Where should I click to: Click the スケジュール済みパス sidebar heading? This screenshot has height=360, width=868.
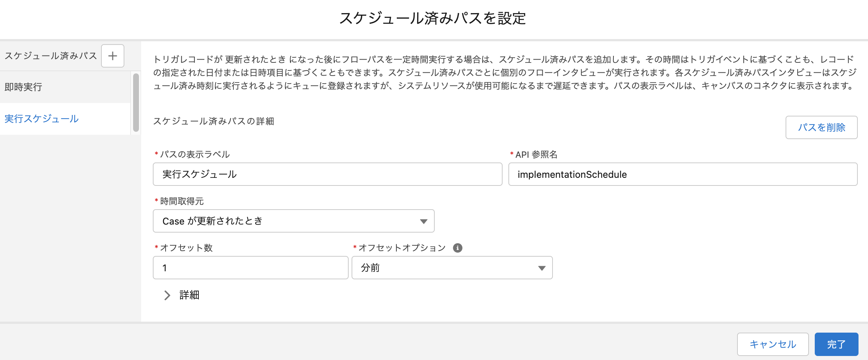coord(51,55)
